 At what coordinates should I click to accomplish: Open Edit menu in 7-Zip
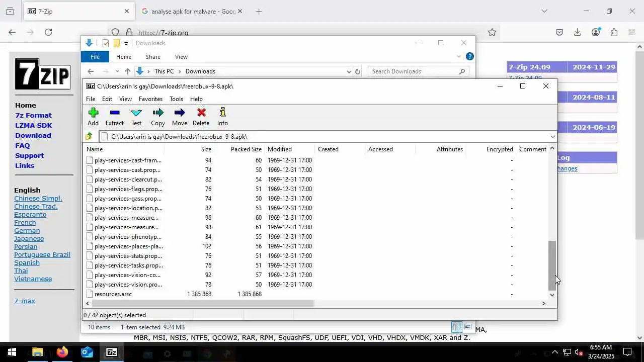tap(107, 99)
